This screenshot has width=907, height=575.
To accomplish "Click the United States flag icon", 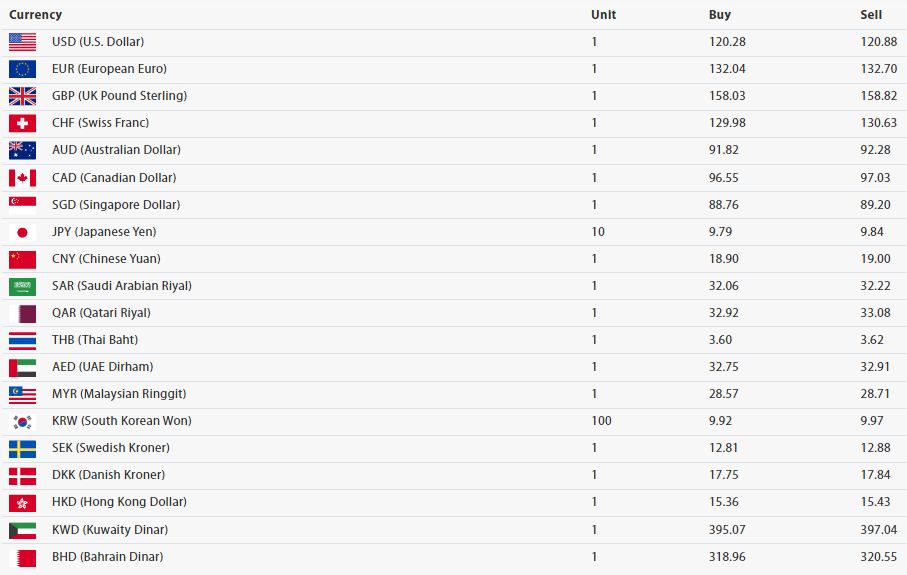I will pyautogui.click(x=23, y=42).
